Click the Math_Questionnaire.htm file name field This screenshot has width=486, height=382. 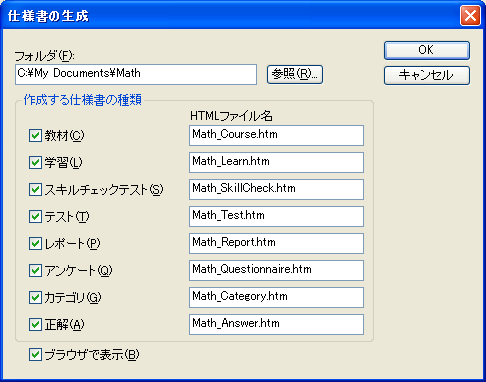coord(276,270)
